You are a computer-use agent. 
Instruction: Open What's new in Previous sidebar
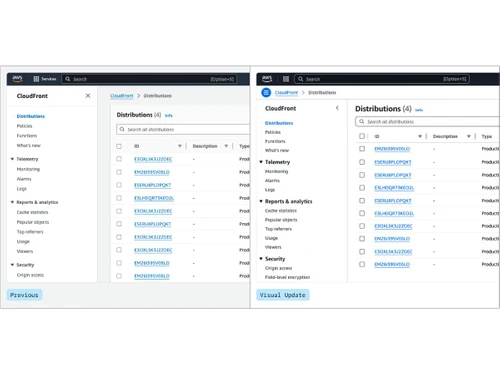[29, 145]
